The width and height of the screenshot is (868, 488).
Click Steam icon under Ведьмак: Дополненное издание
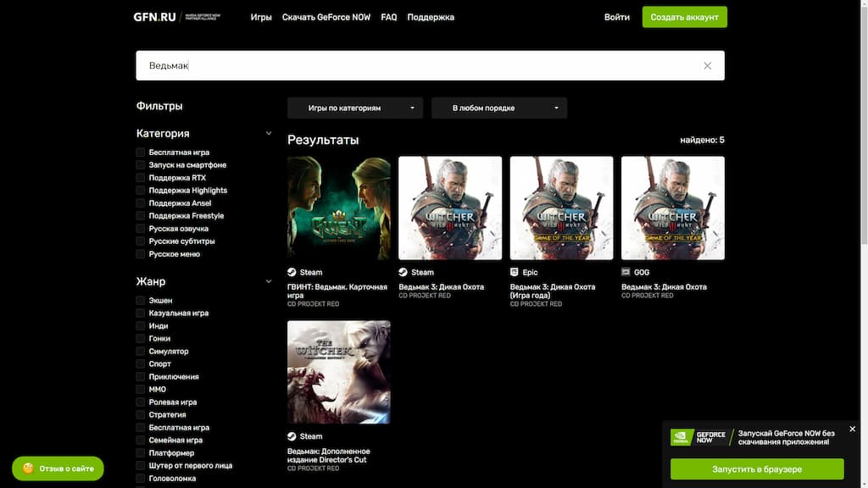coord(292,436)
